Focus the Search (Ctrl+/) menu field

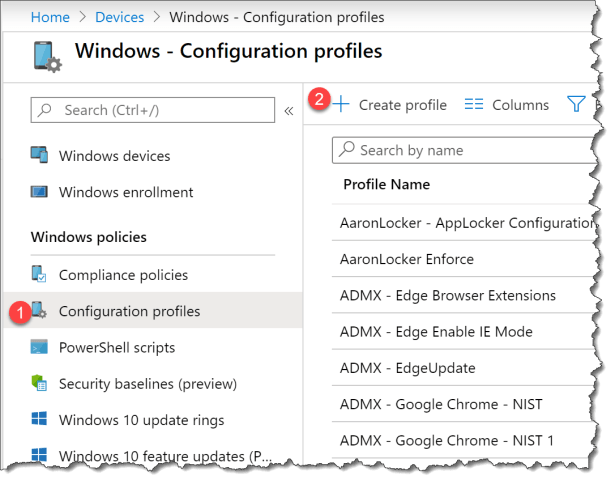click(x=153, y=110)
